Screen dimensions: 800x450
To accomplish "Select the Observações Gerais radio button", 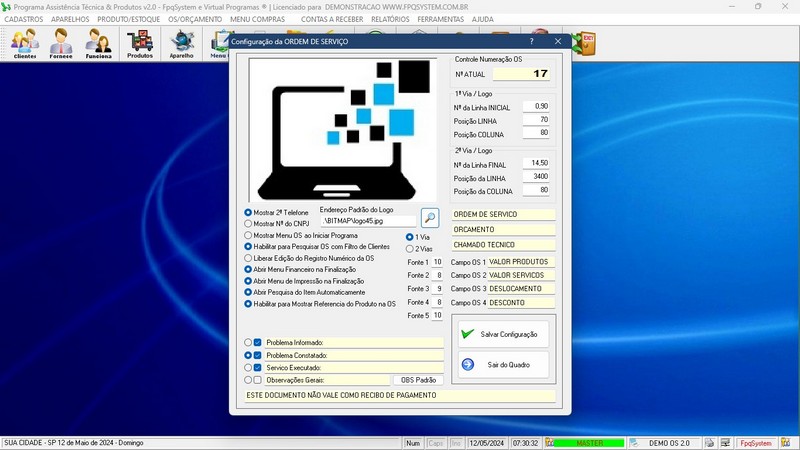I will point(248,380).
